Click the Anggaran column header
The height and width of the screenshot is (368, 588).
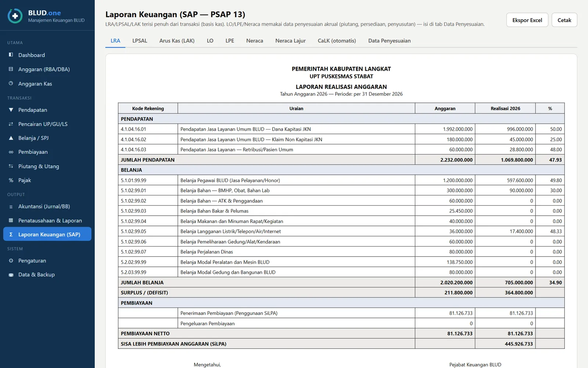point(445,109)
